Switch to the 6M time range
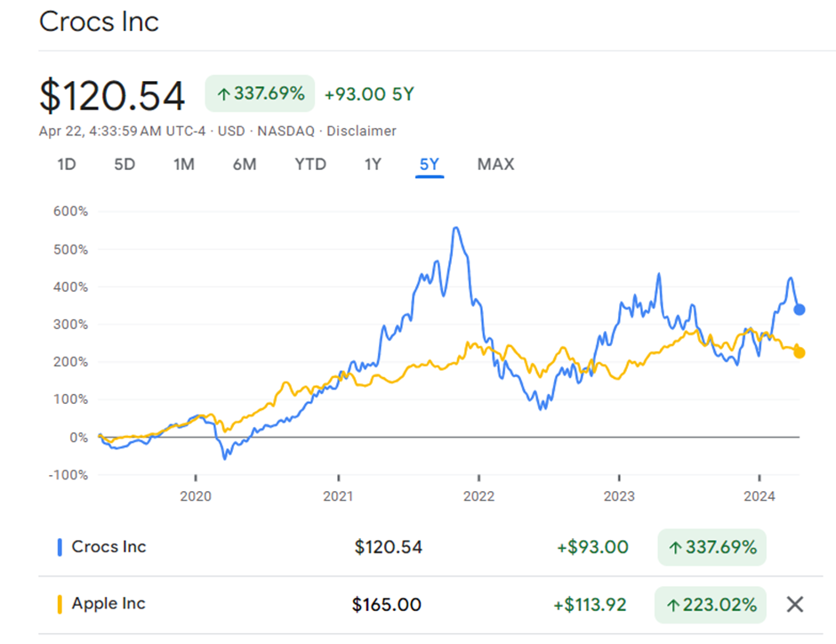 click(x=245, y=165)
